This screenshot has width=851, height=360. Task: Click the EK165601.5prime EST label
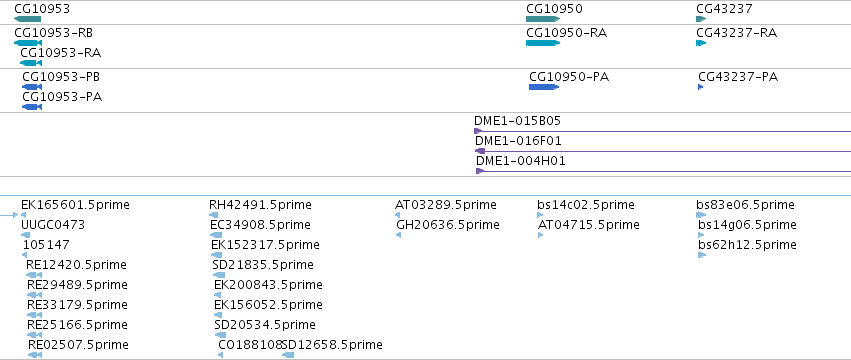(75, 205)
